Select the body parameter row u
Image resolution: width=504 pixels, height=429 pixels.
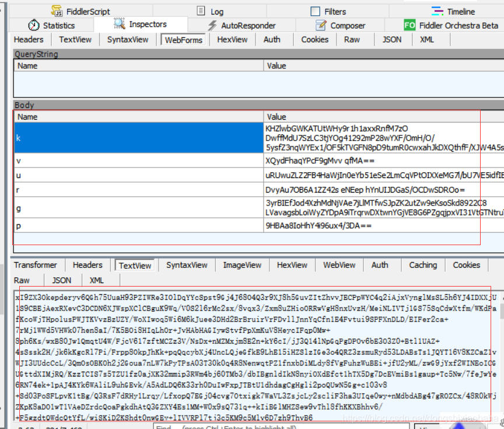(259, 175)
